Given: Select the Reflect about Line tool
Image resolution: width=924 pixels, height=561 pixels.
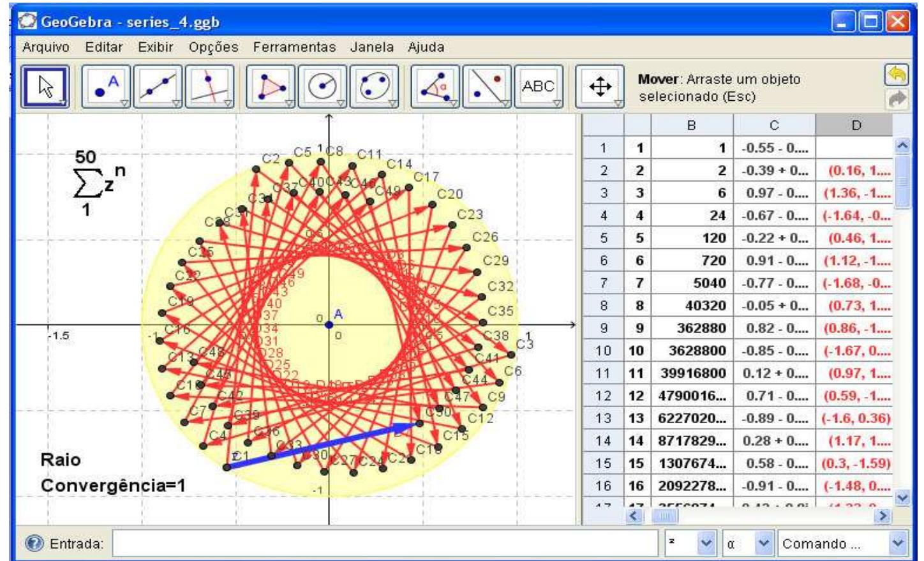Looking at the screenshot, I should (x=488, y=86).
